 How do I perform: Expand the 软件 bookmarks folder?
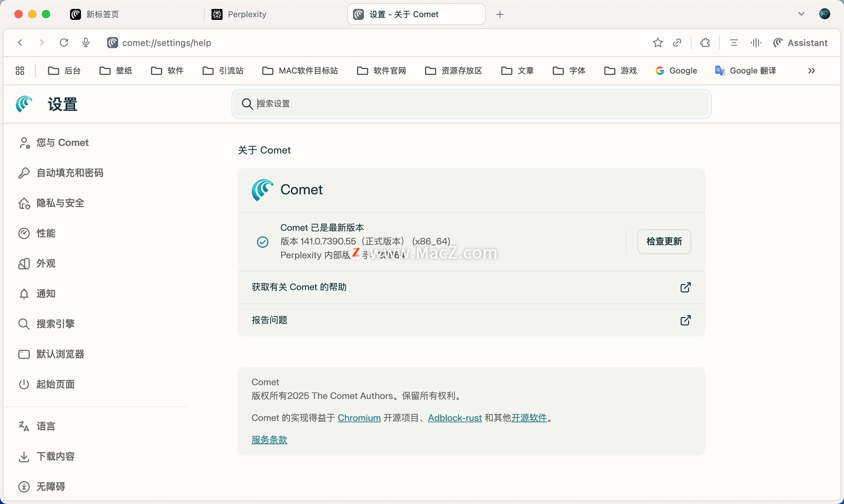(167, 71)
